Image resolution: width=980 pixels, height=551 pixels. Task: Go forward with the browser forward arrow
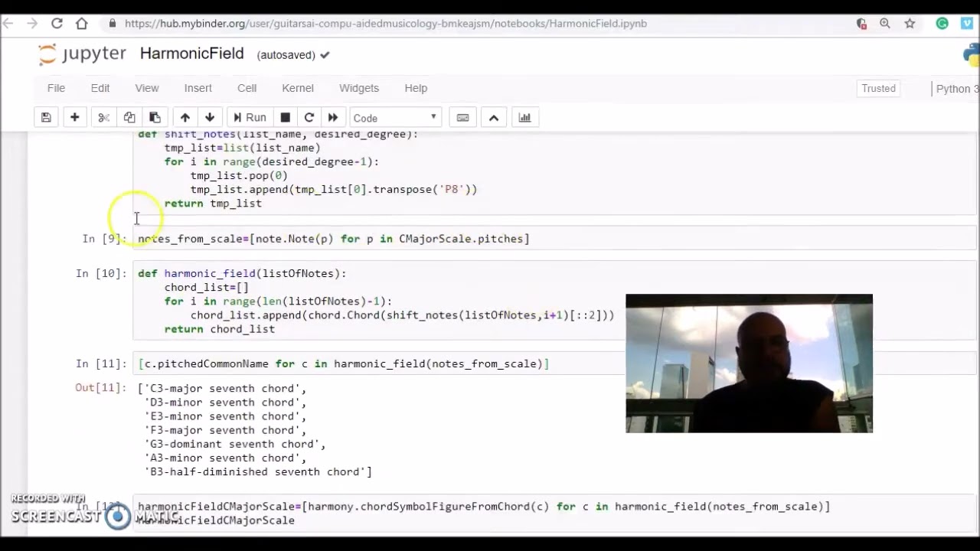[x=32, y=24]
